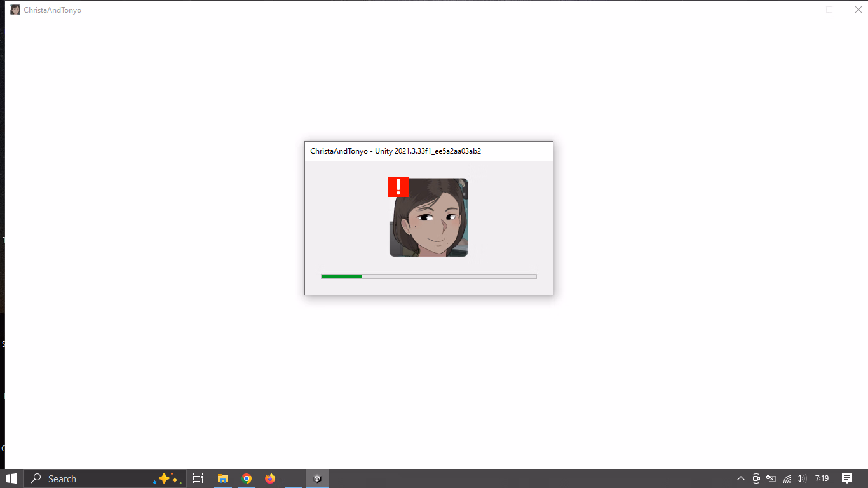Launch Firefox from the taskbar
The image size is (868, 488).
coord(270,478)
